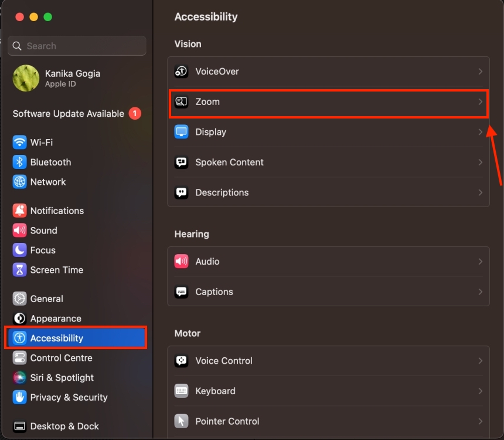Select the Voice Control microphone icon
The height and width of the screenshot is (440, 504).
coord(180,360)
